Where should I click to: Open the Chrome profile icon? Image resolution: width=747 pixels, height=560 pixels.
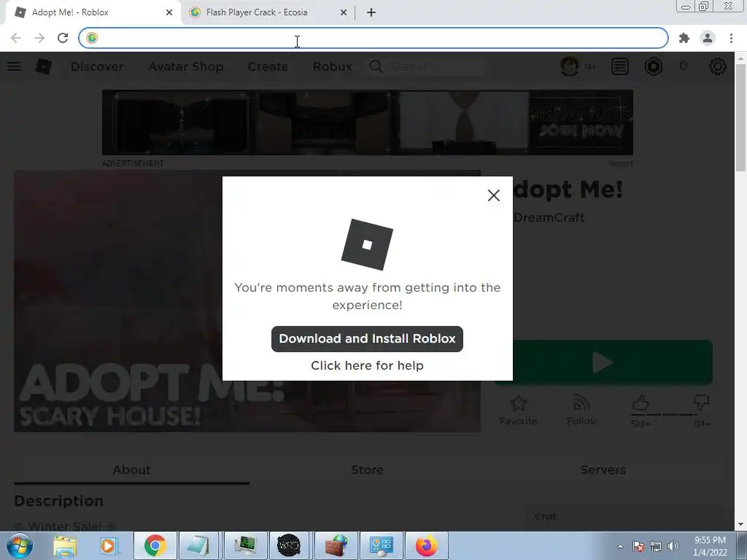click(708, 38)
